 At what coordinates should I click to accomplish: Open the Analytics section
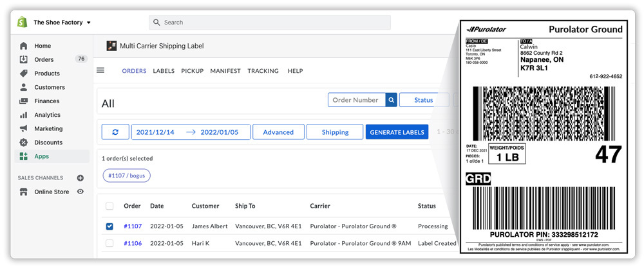47,115
